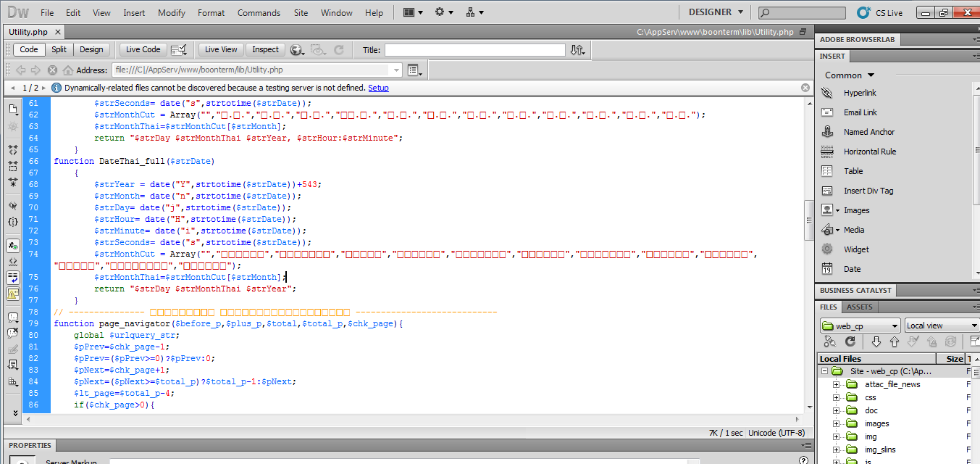The height and width of the screenshot is (464, 980).
Task: Open the Local view dropdown
Action: [x=942, y=326]
